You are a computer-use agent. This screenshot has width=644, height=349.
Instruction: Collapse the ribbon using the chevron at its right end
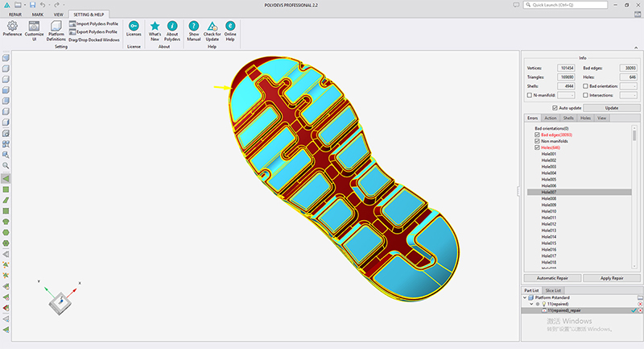pos(636,48)
